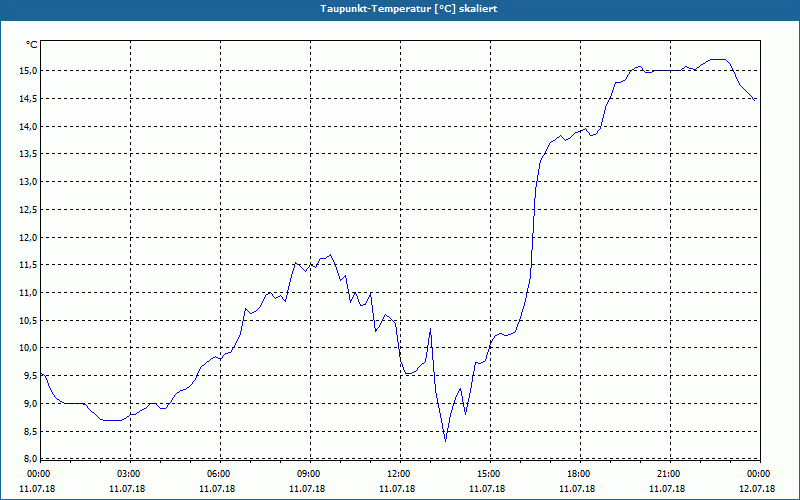
Task: Click the '11.07.18' date under '03:00'
Action: pyautogui.click(x=128, y=489)
